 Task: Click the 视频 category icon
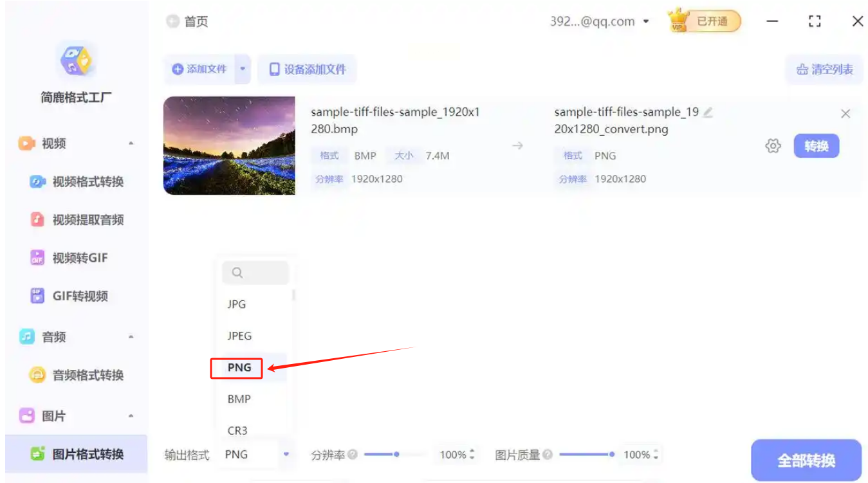(x=26, y=143)
